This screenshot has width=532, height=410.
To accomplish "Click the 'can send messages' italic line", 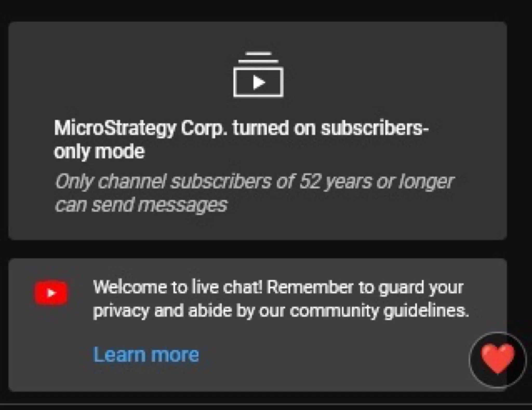I will tap(141, 205).
